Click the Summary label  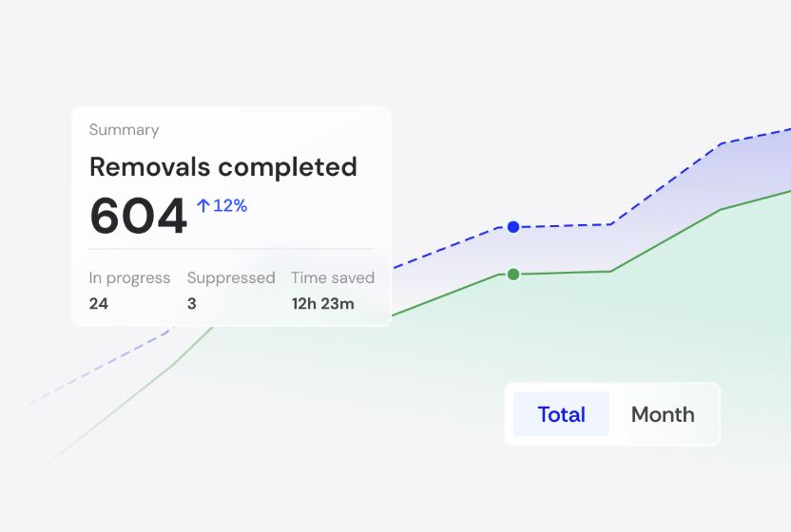(124, 130)
